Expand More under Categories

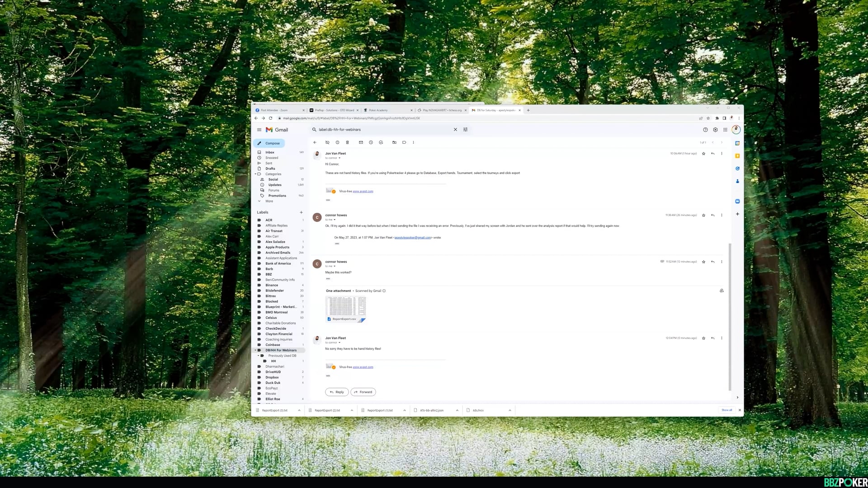coord(269,201)
